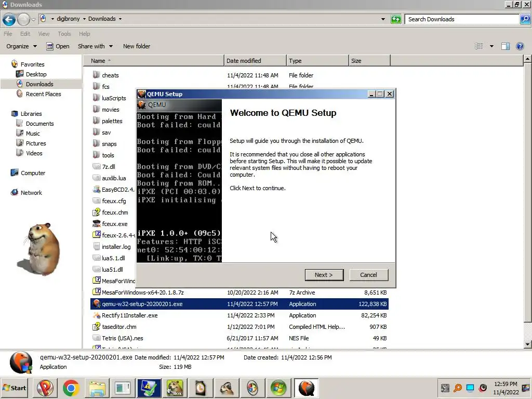The image size is (532, 399).
Task: Open the Tools menu
Action: 64,34
